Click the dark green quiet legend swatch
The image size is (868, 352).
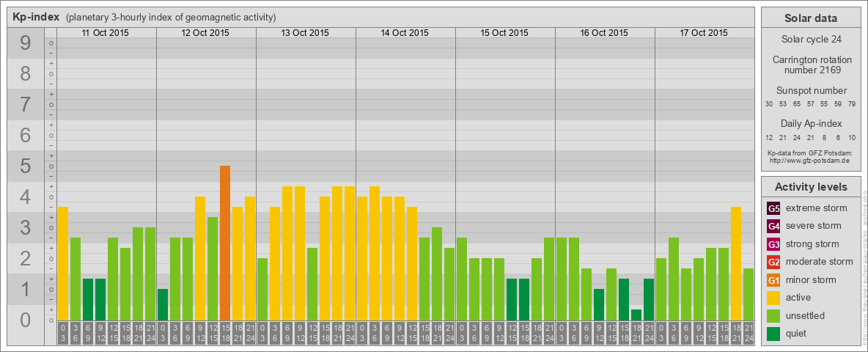(x=773, y=334)
